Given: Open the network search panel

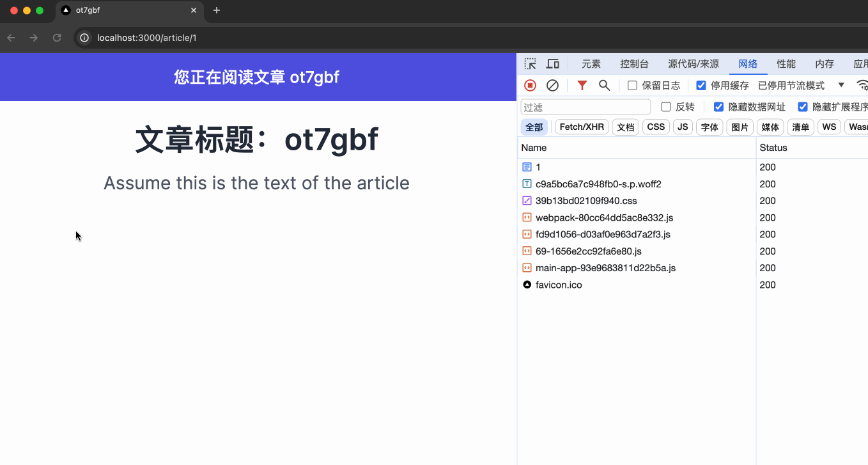Looking at the screenshot, I should (603, 84).
